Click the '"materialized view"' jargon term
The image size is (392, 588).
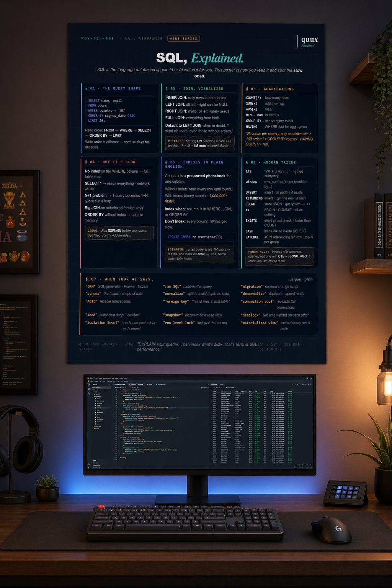(x=260, y=323)
